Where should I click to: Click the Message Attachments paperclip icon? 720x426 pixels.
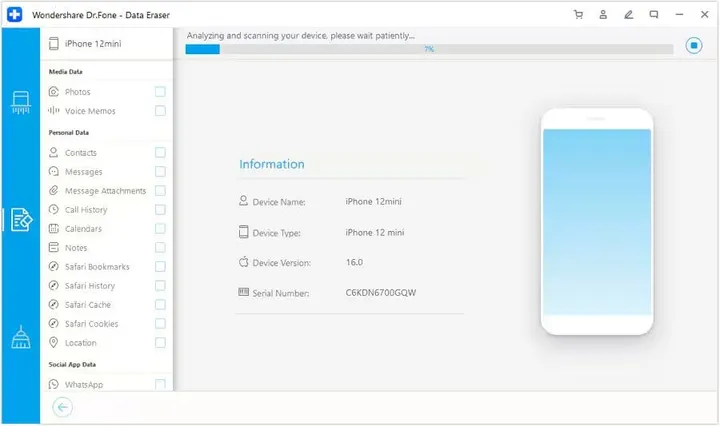click(54, 191)
